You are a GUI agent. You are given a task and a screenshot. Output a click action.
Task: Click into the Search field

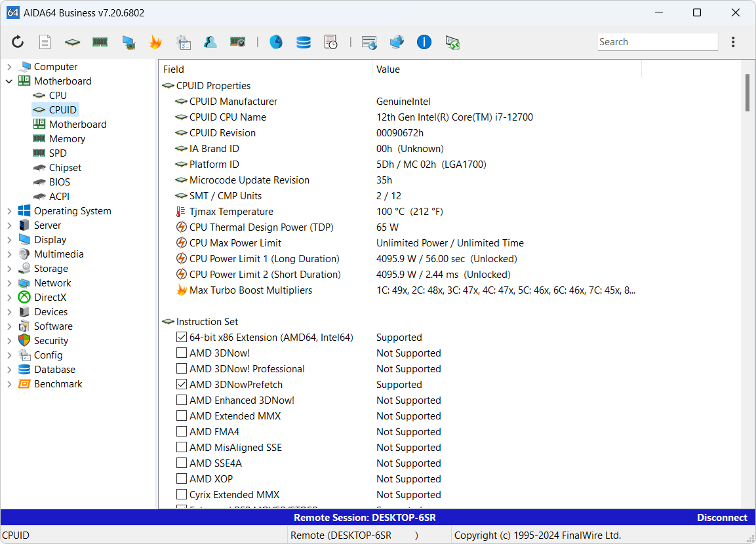[x=656, y=42]
